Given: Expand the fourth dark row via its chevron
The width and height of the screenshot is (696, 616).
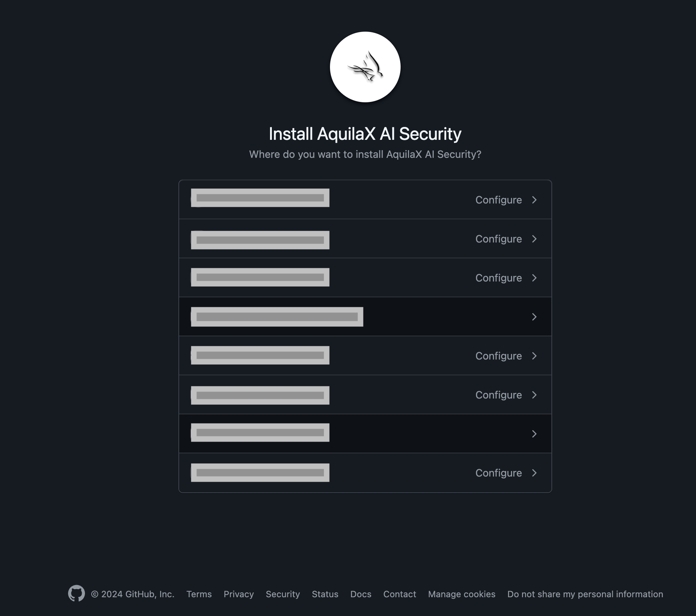Looking at the screenshot, I should tap(534, 317).
